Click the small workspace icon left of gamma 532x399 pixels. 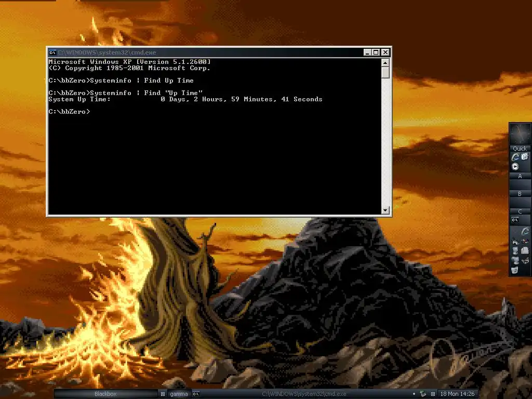[x=163, y=394]
